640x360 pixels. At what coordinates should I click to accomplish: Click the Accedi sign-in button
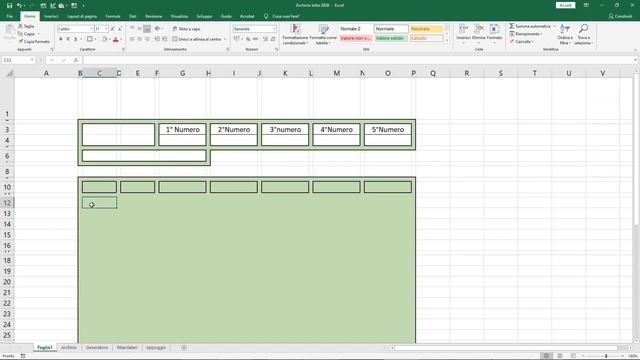coord(565,5)
